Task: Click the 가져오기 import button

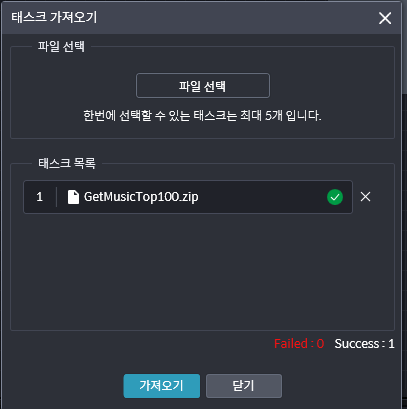Action: tap(162, 386)
